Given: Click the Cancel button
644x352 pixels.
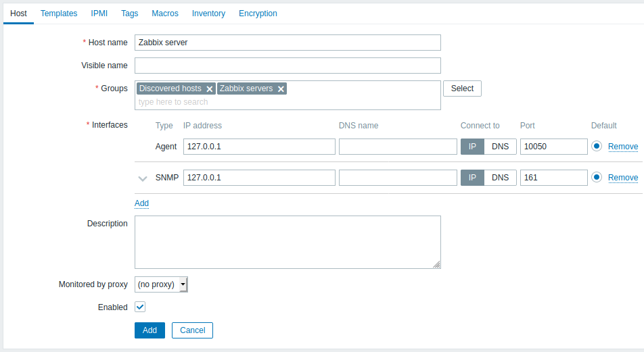Looking at the screenshot, I should pyautogui.click(x=192, y=330).
